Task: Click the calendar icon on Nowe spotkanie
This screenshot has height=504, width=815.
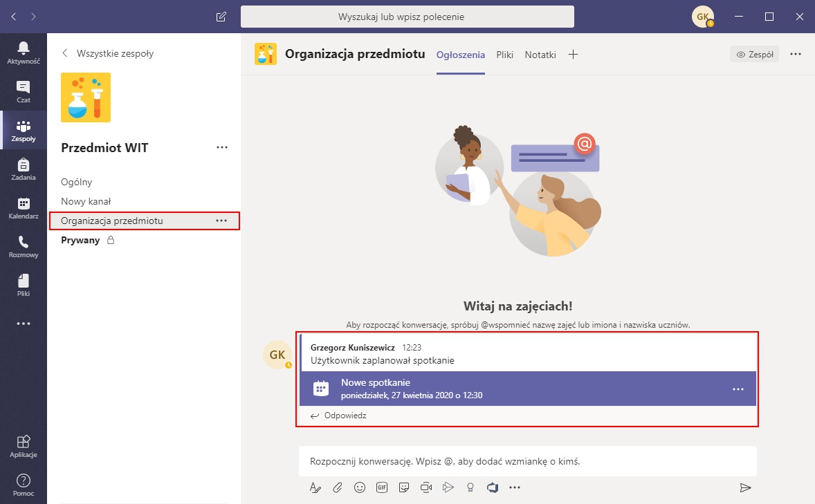Action: coord(321,389)
